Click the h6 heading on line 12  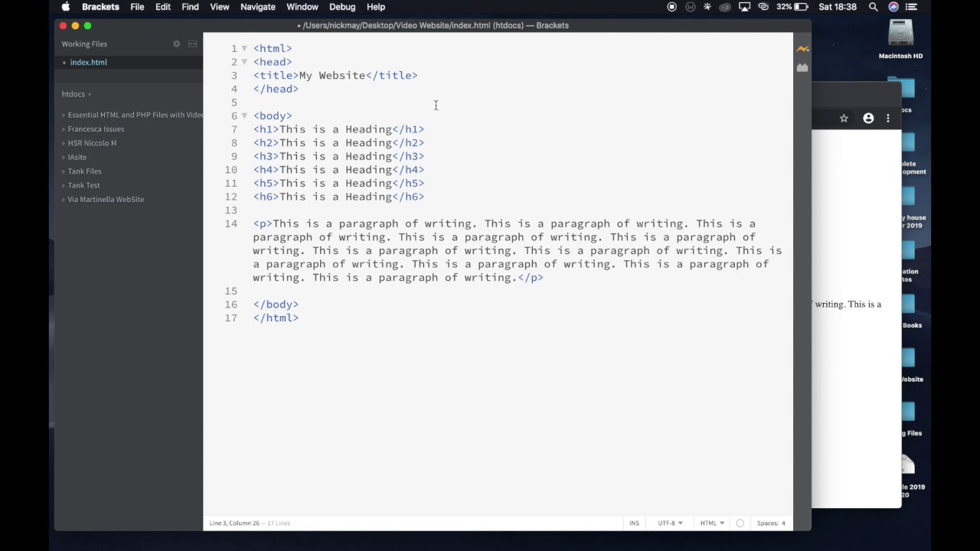(338, 197)
